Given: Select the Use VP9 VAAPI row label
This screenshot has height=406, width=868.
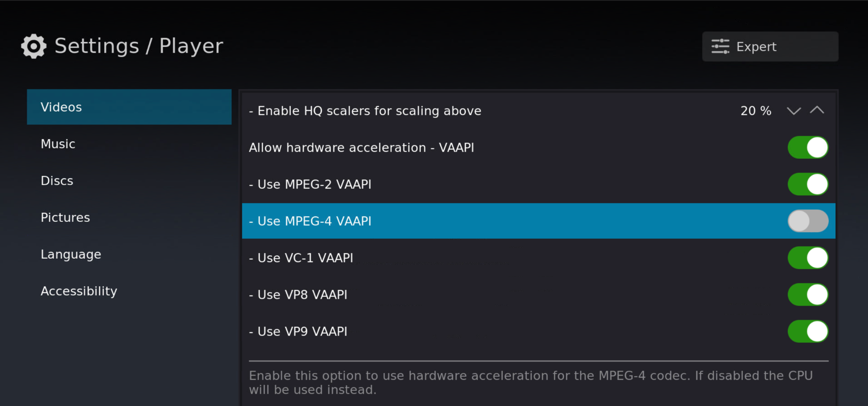Looking at the screenshot, I should 302,331.
